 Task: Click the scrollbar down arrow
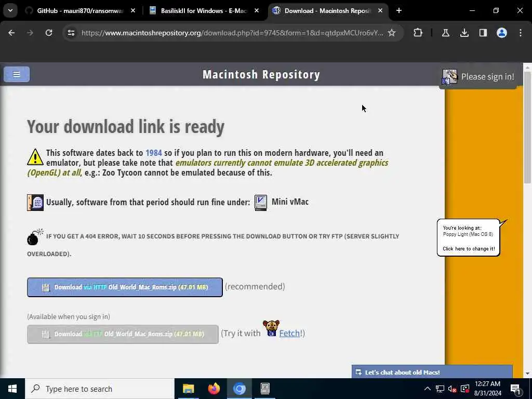coord(527,374)
